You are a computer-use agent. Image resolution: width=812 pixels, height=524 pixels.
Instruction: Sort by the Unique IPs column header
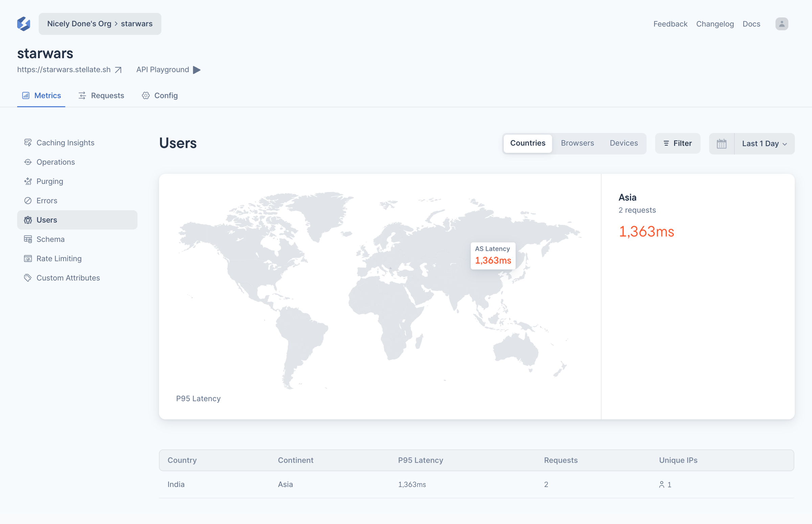(678, 460)
